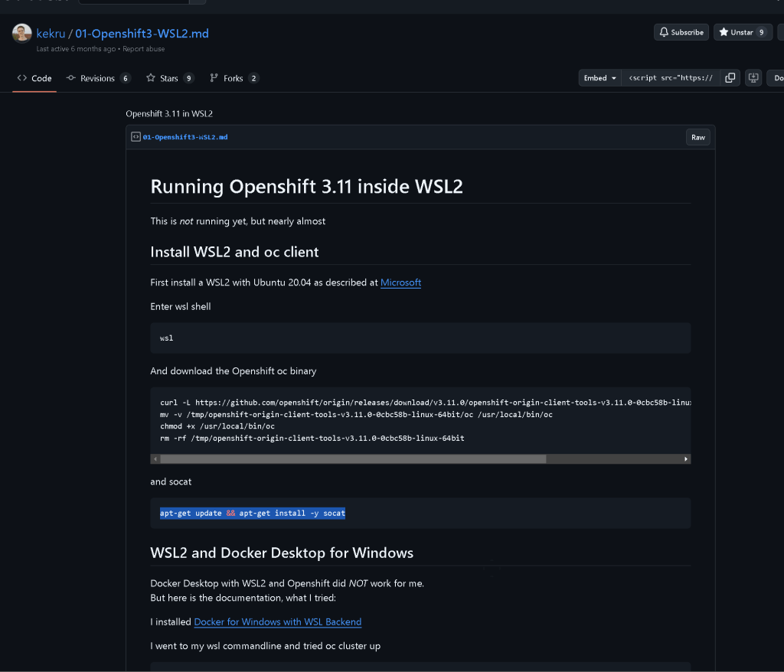
Task: Click the Revisions count 6 badge
Action: (126, 79)
